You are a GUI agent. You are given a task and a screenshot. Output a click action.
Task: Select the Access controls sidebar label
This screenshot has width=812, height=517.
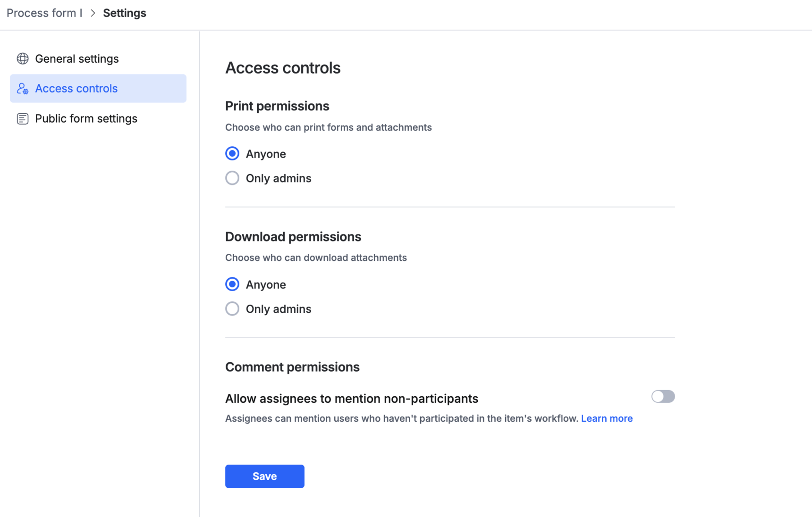(76, 89)
